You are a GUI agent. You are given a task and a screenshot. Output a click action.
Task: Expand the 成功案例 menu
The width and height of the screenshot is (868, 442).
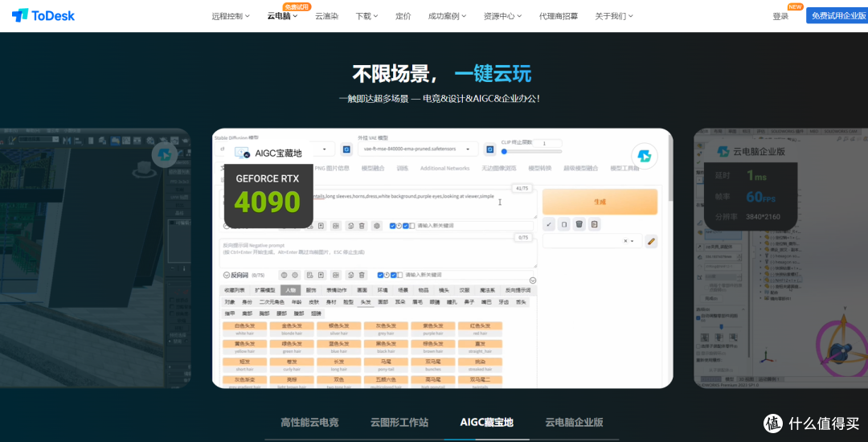(x=448, y=16)
